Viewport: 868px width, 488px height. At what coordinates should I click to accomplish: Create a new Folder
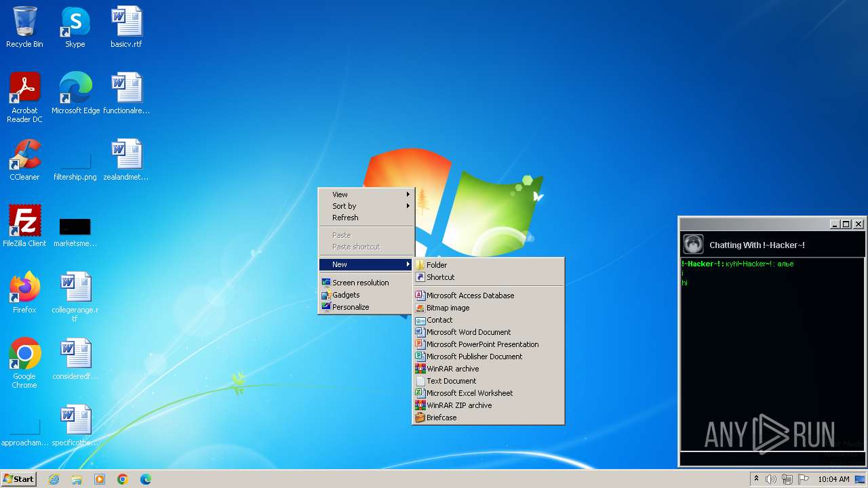point(488,265)
